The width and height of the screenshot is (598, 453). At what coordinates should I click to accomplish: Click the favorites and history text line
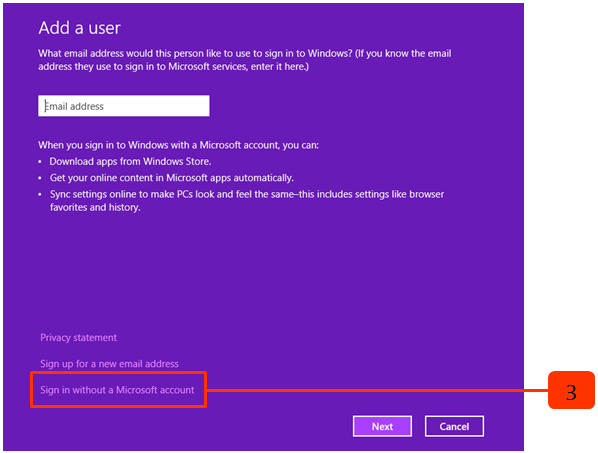(x=95, y=207)
